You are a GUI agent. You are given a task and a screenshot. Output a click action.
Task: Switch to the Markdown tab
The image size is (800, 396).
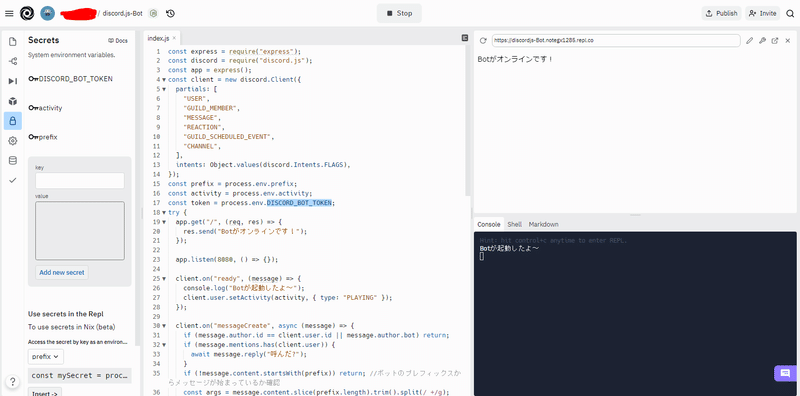click(x=543, y=224)
